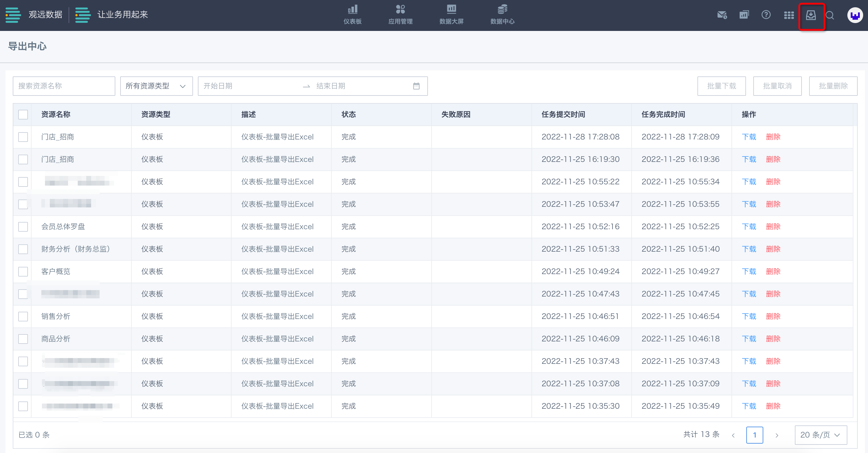The height and width of the screenshot is (453, 868).
Task: Click the 客户概览 resource name
Action: pos(56,272)
